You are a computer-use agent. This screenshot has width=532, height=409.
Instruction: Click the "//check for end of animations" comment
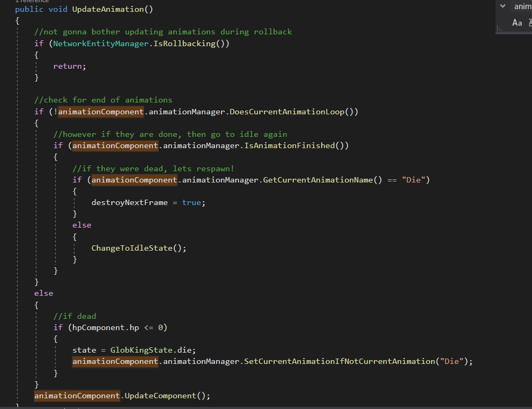click(x=103, y=100)
